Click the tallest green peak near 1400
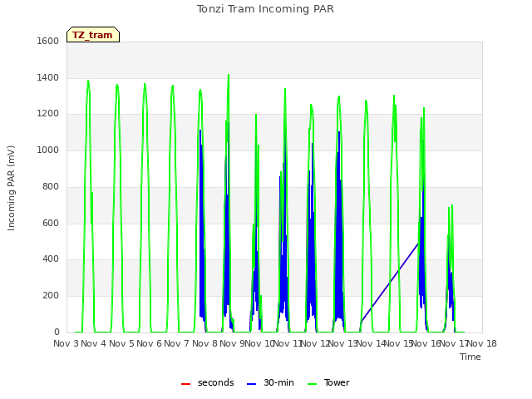The image size is (532, 399). (229, 76)
